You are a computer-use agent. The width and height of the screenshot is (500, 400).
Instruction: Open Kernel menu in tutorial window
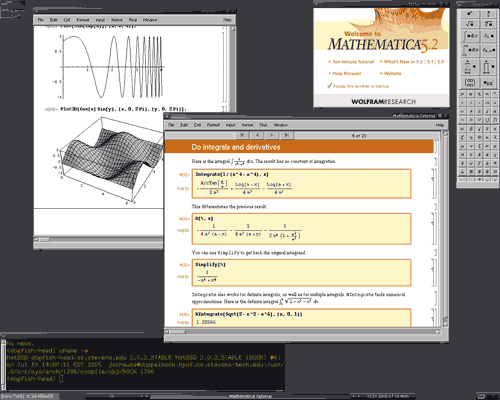pyautogui.click(x=247, y=125)
